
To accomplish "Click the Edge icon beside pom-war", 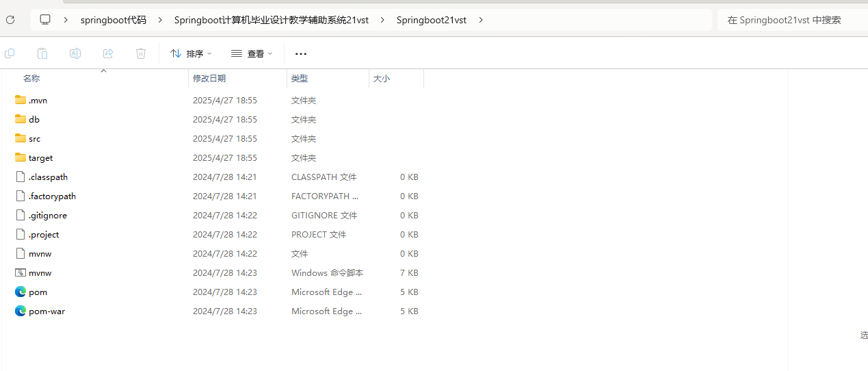I will [21, 311].
